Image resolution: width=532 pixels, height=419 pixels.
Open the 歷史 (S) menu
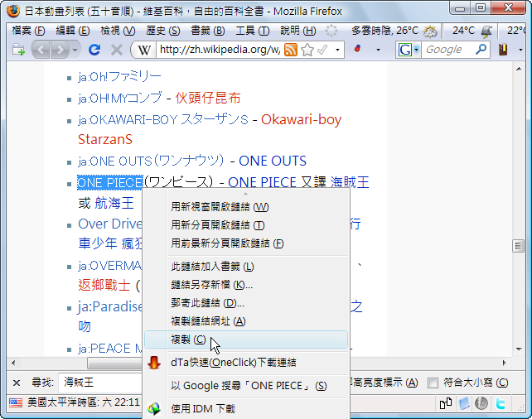(163, 31)
